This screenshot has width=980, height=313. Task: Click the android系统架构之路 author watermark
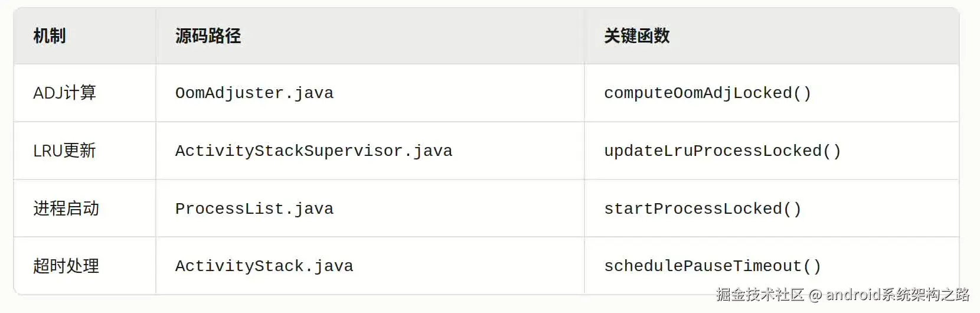[x=897, y=294]
